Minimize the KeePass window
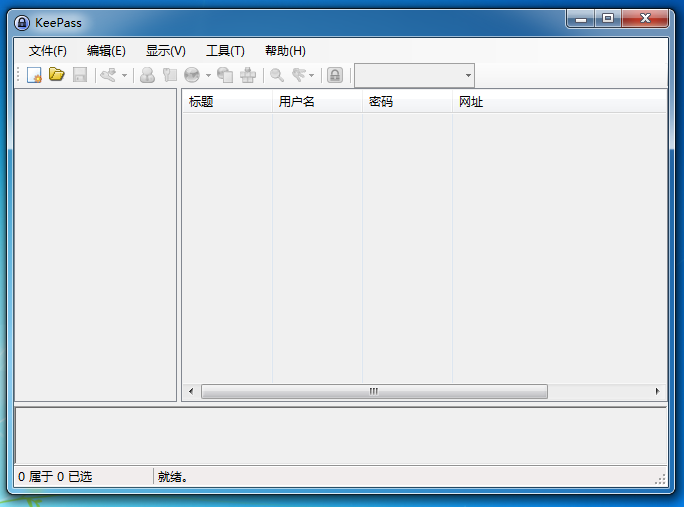The width and height of the screenshot is (684, 507). 581,19
